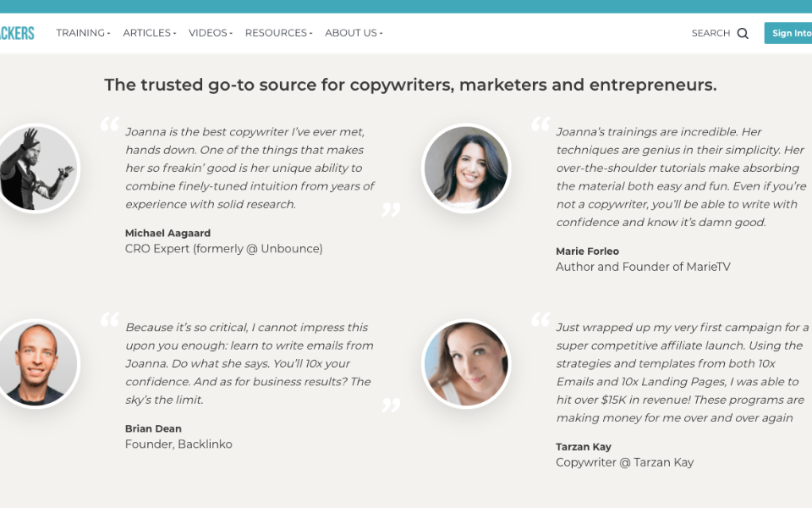Click the Brian Dean name
This screenshot has width=812, height=508.
pyautogui.click(x=153, y=428)
